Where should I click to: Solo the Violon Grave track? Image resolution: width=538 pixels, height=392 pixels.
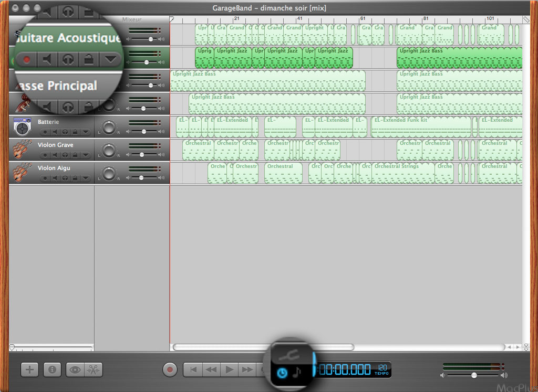pyautogui.click(x=65, y=155)
